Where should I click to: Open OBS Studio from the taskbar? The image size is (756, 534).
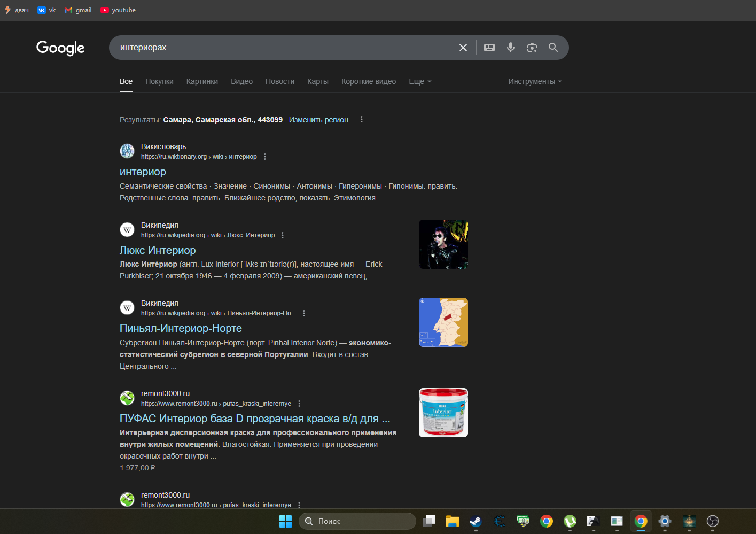(x=712, y=521)
